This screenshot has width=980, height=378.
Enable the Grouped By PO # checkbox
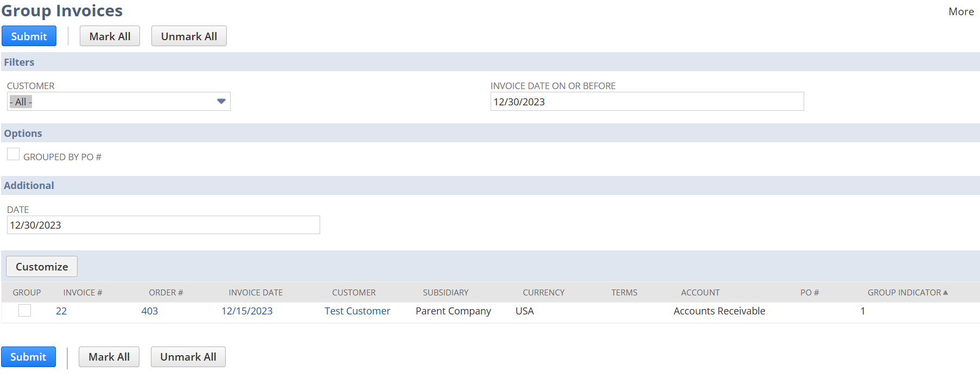[14, 155]
